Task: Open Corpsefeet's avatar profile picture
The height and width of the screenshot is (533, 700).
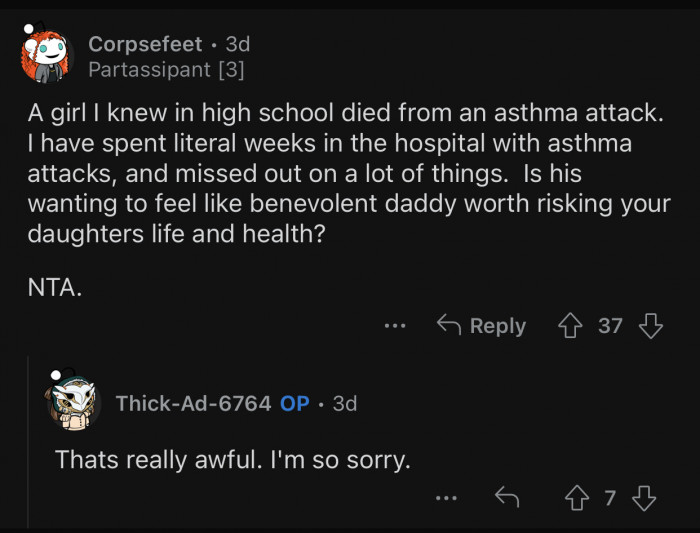Action: click(x=46, y=56)
